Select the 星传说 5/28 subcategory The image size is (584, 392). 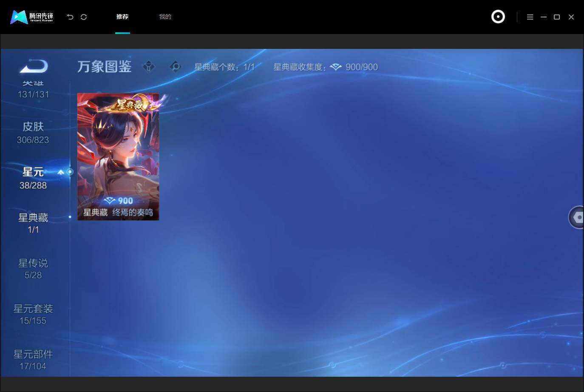pyautogui.click(x=33, y=269)
